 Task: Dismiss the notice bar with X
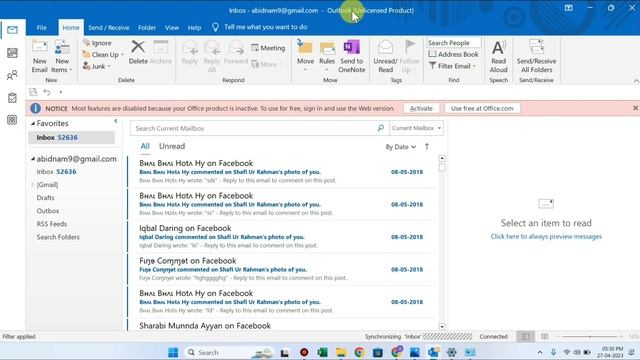pos(635,108)
